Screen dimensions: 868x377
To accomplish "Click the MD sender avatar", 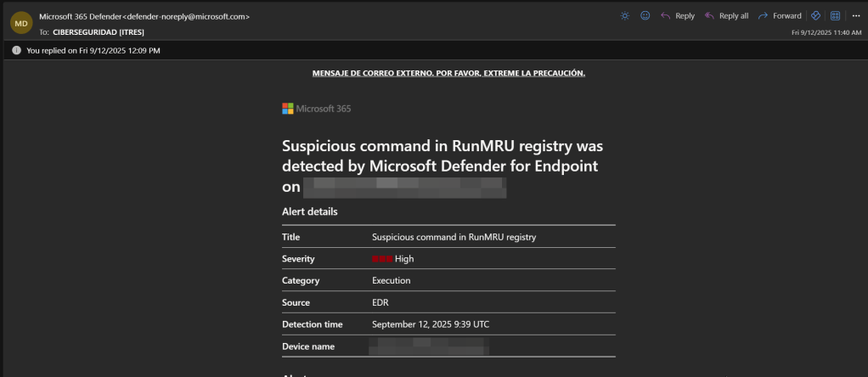I will (21, 24).
